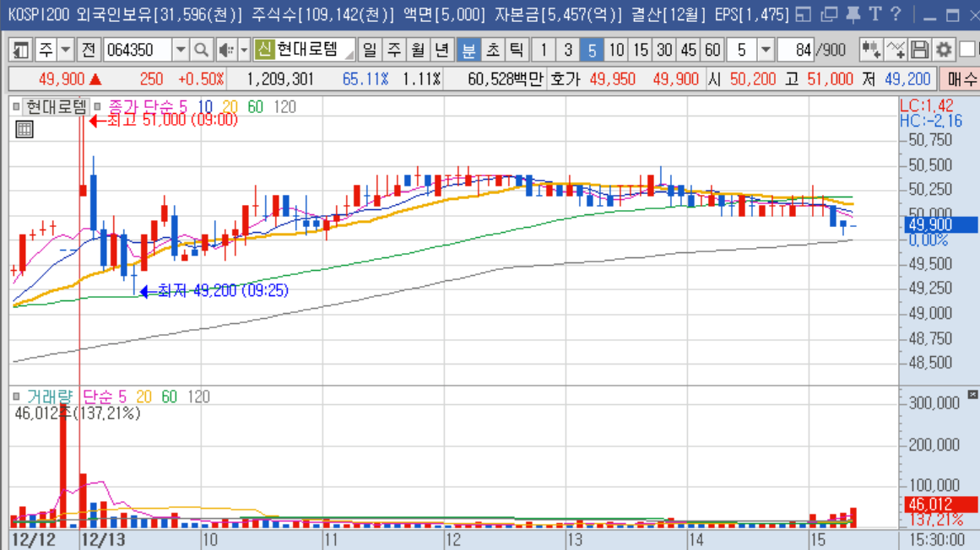
Task: Click the pin window icon
Action: [x=853, y=14]
